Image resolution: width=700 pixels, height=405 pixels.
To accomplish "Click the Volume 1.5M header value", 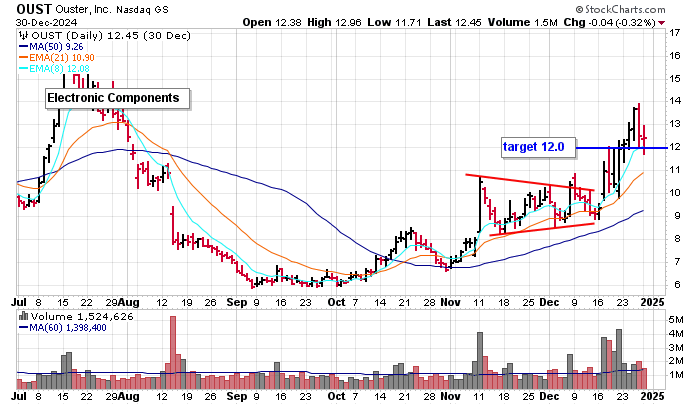I will [x=522, y=22].
